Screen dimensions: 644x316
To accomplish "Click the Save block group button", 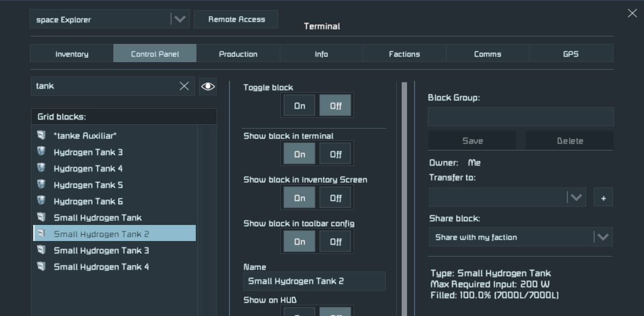I will click(472, 141).
